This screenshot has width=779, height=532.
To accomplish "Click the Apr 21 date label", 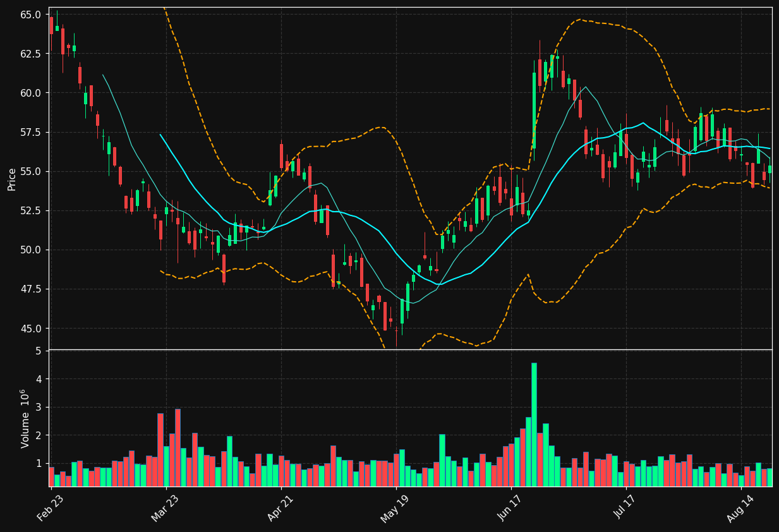I will click(281, 508).
